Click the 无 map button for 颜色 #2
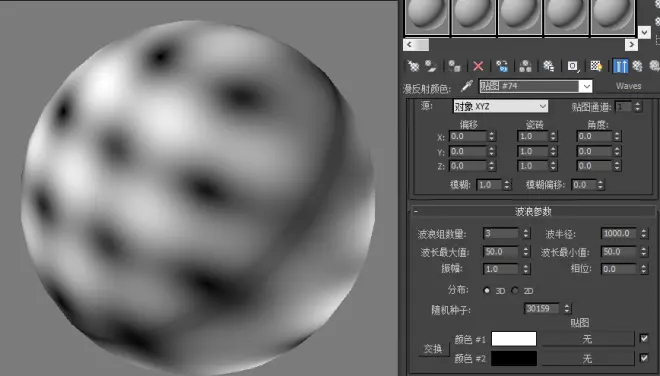 coord(588,358)
